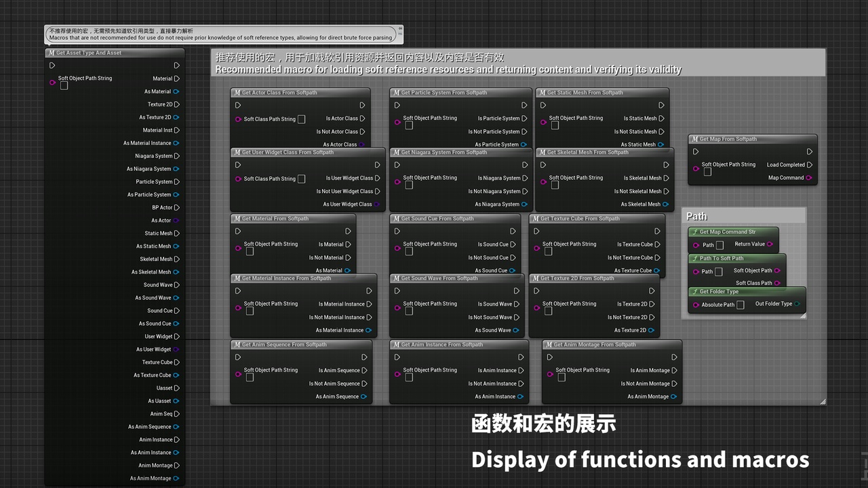
Task: Click the Is Not Material exec pin
Action: coord(348,258)
